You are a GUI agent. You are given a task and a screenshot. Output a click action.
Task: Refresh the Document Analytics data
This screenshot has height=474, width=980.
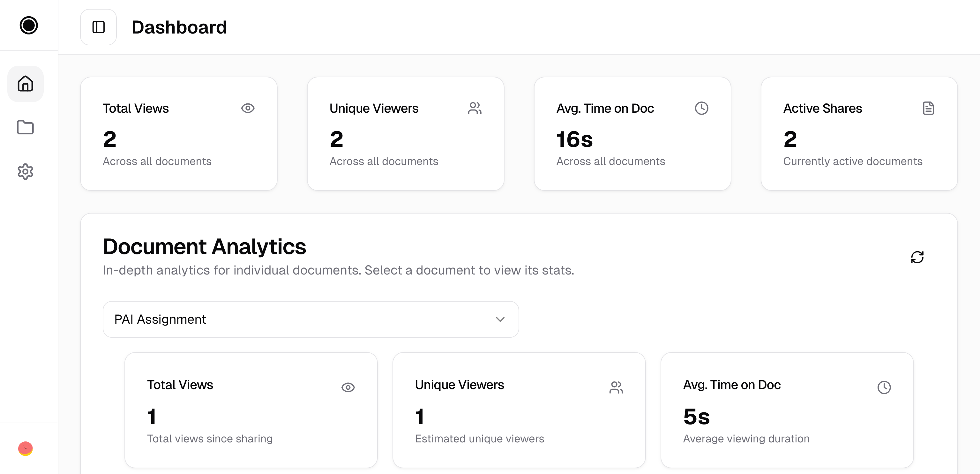tap(917, 257)
